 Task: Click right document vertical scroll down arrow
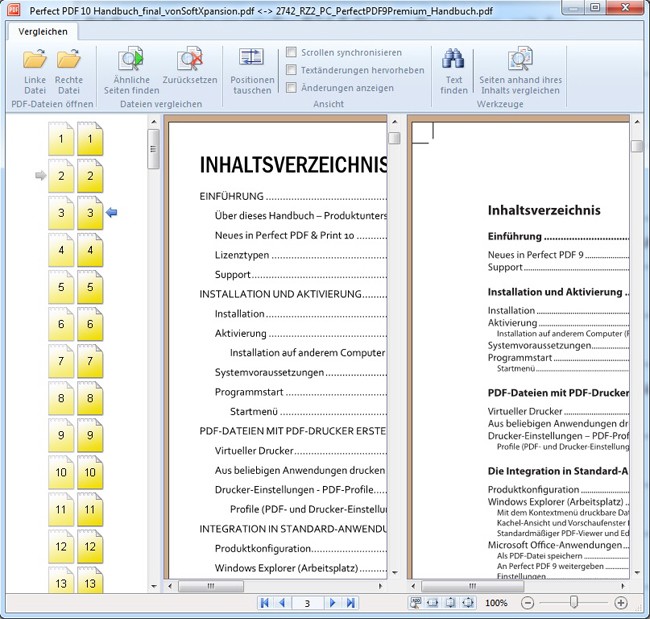[x=637, y=573]
